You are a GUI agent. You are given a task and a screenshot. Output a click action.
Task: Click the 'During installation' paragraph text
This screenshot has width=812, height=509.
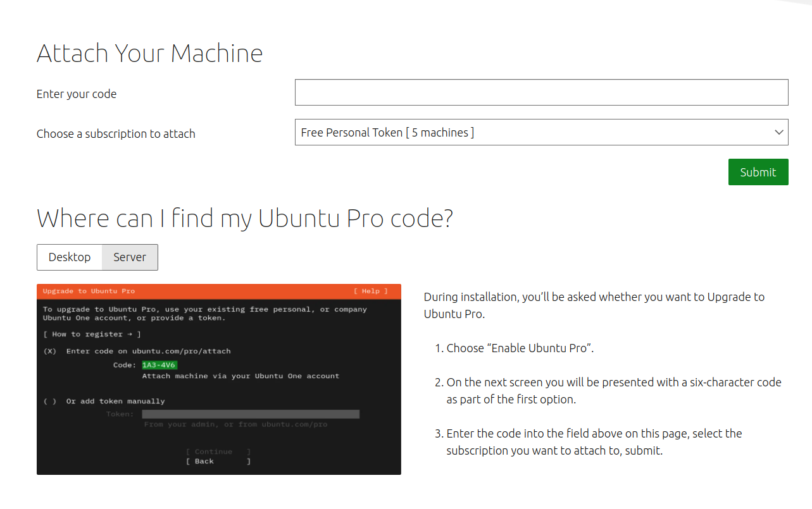click(x=594, y=305)
